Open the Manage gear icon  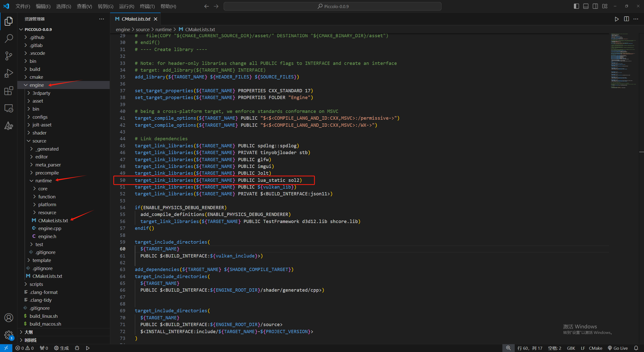pyautogui.click(x=9, y=335)
